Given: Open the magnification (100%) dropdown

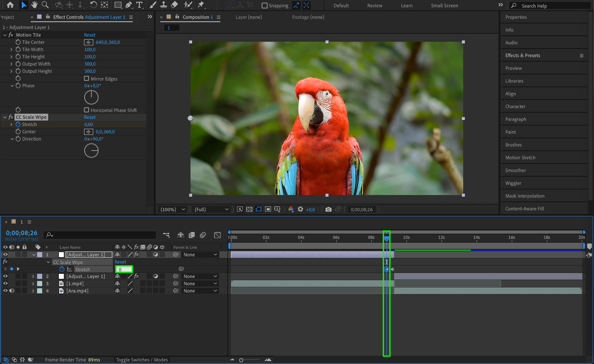Looking at the screenshot, I should [173, 209].
